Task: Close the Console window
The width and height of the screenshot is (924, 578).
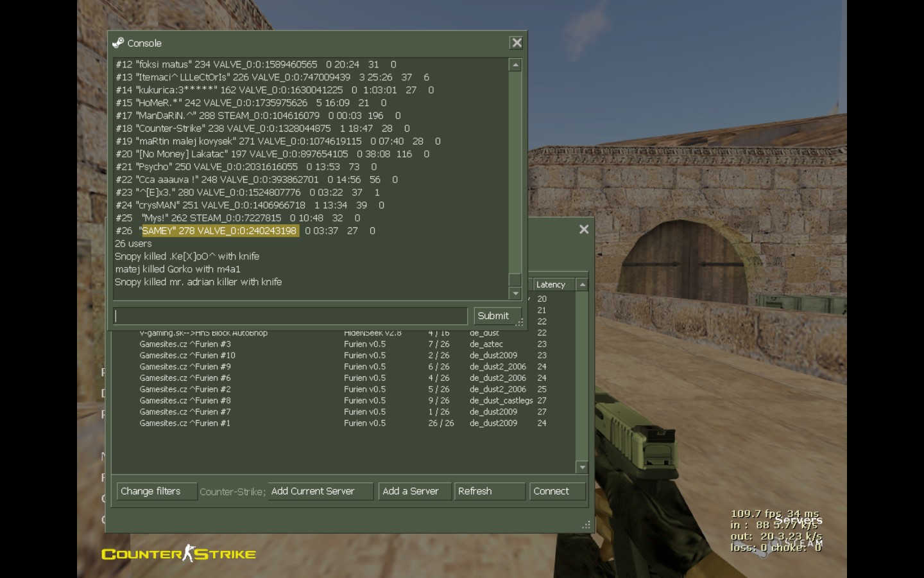Action: point(517,43)
